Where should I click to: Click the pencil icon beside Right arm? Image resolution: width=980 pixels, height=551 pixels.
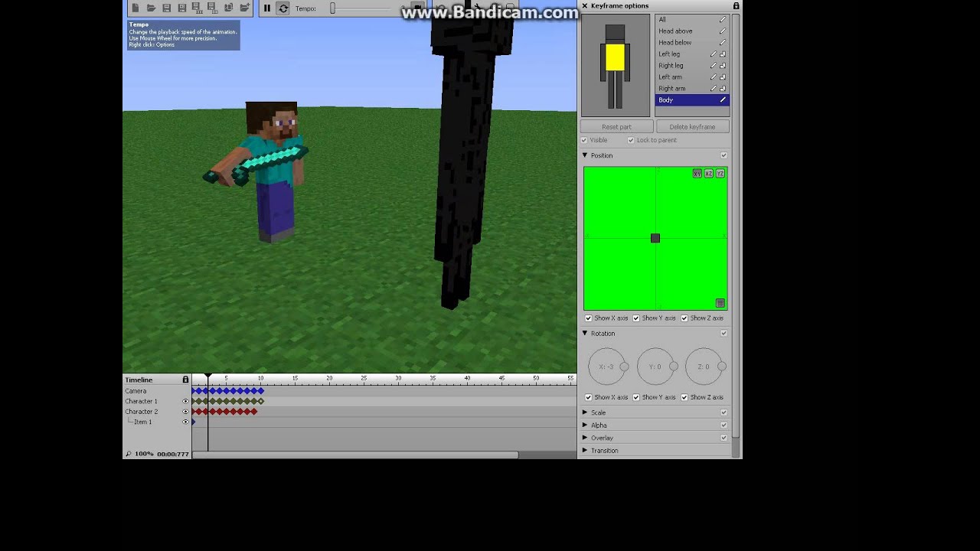714,88
